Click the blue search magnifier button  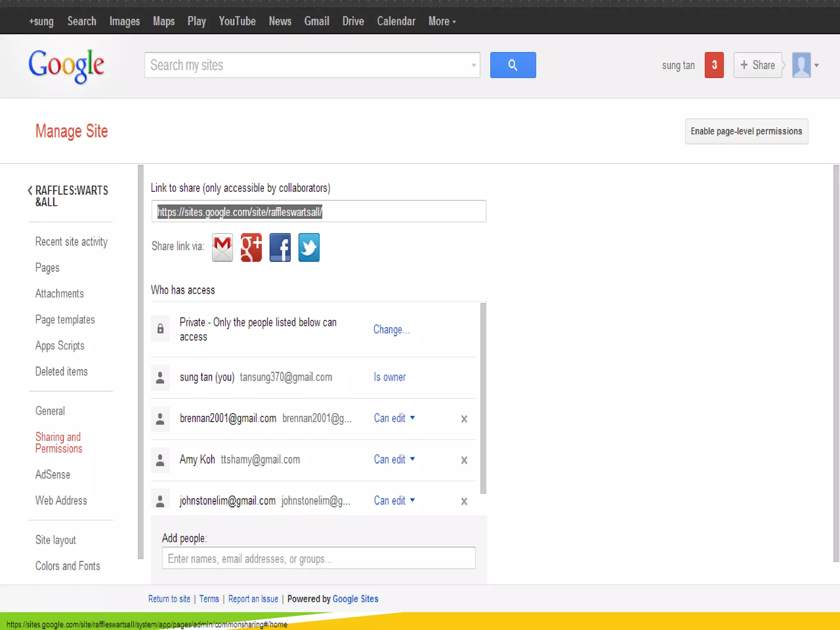513,65
